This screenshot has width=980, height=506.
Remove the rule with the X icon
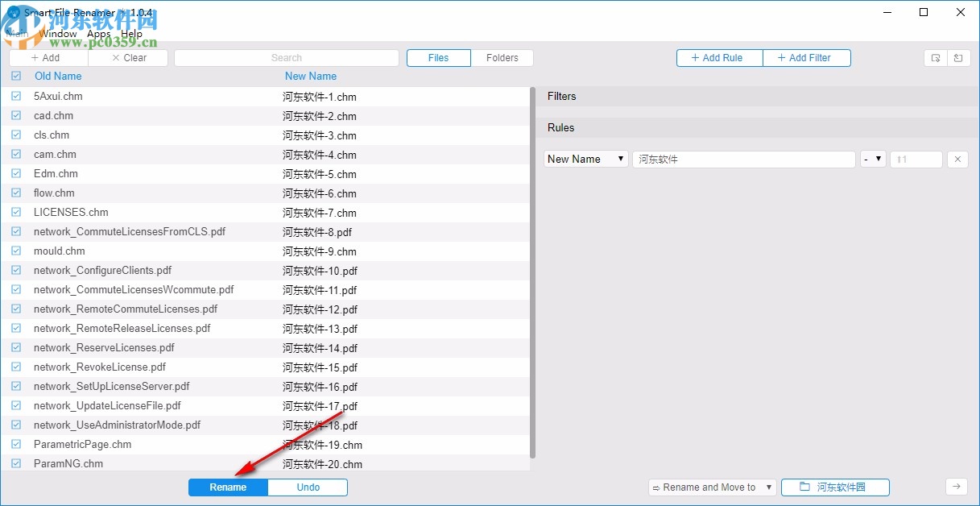click(957, 159)
